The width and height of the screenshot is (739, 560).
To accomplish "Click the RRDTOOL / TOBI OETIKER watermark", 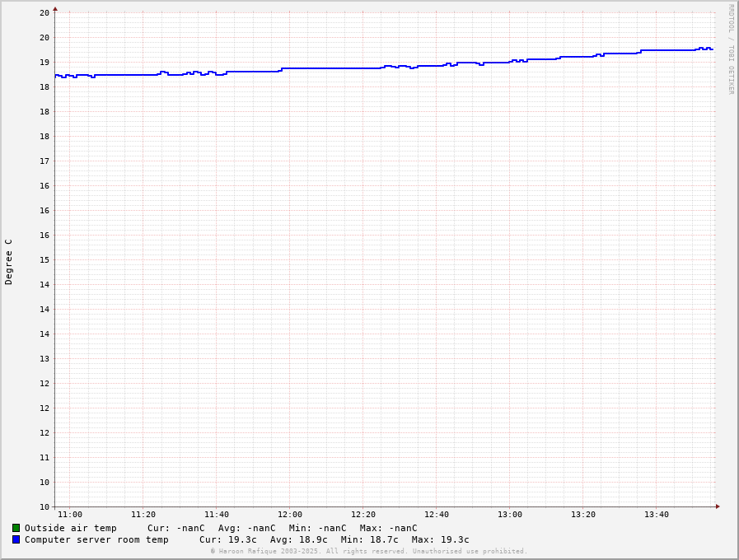I will [x=730, y=49].
